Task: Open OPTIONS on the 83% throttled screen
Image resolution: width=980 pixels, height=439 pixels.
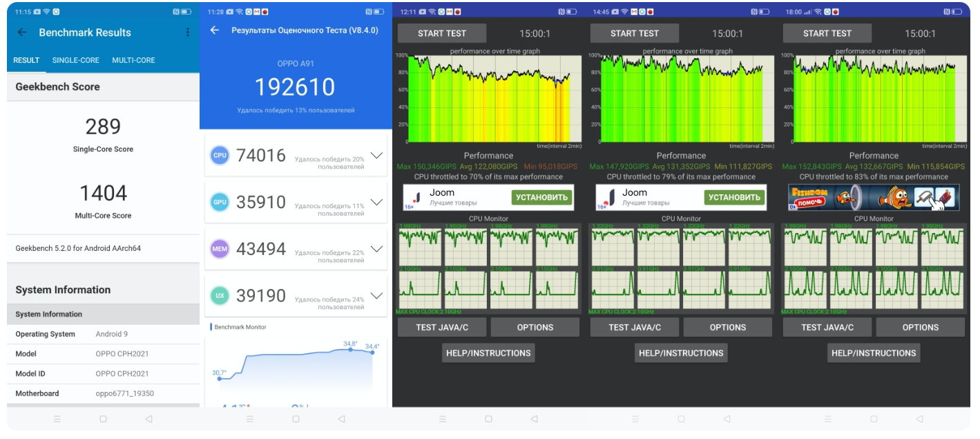Action: (921, 327)
